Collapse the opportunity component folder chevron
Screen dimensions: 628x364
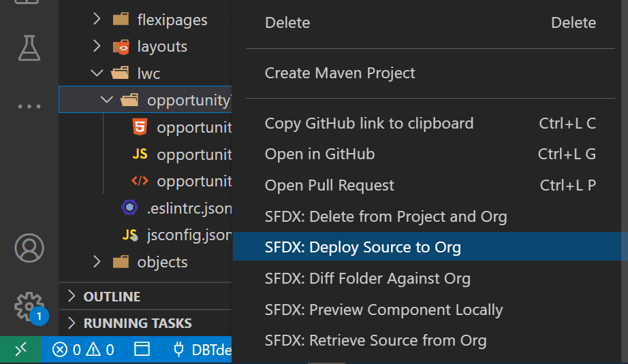(106, 99)
